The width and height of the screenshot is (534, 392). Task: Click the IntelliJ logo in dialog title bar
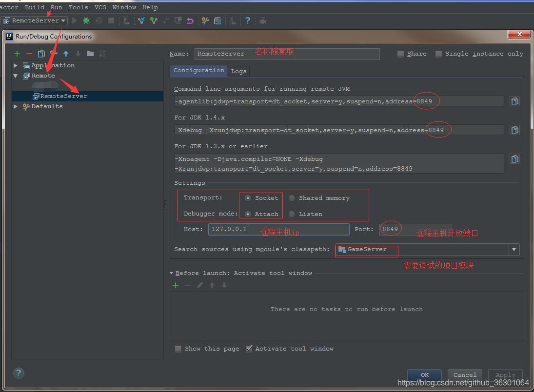click(9, 36)
